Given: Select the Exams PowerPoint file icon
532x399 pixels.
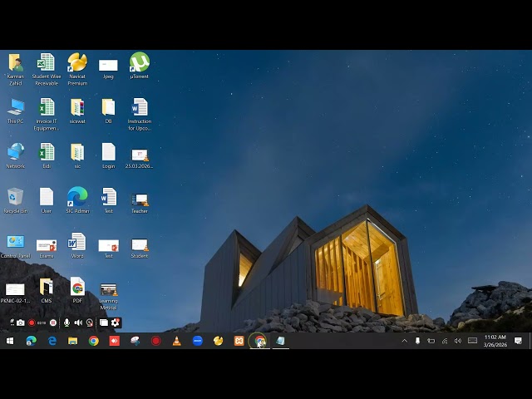Looking at the screenshot, I should 47,249.
